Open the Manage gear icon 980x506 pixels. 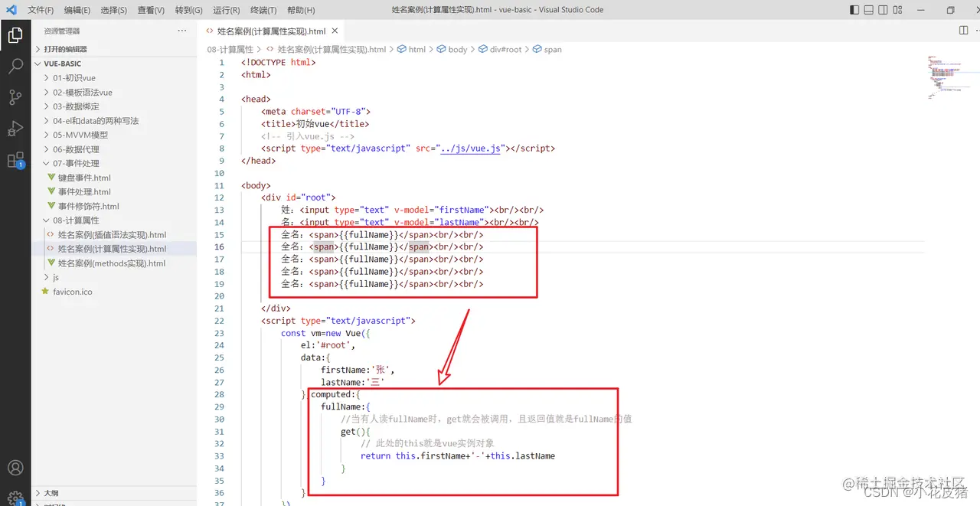coord(15,498)
